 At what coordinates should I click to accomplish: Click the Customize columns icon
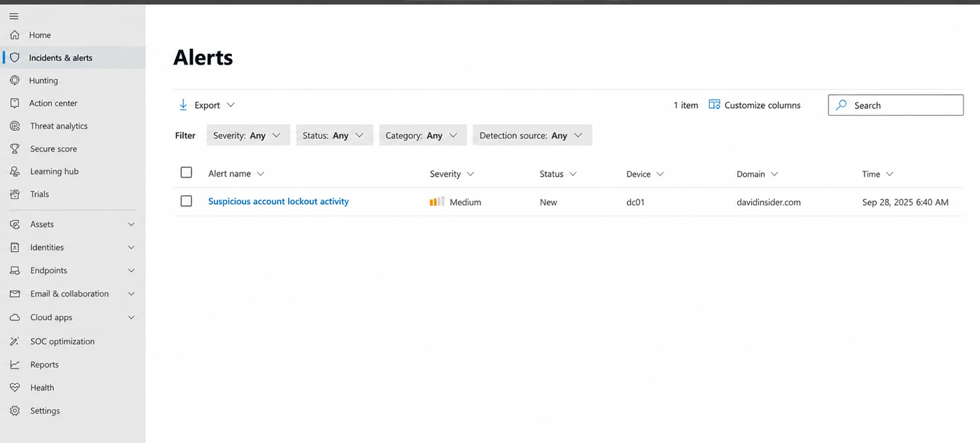coord(714,105)
